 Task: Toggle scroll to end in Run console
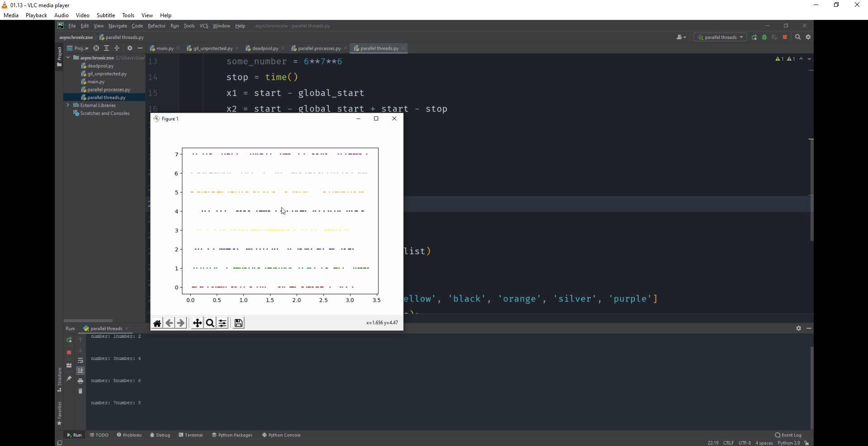click(x=81, y=371)
